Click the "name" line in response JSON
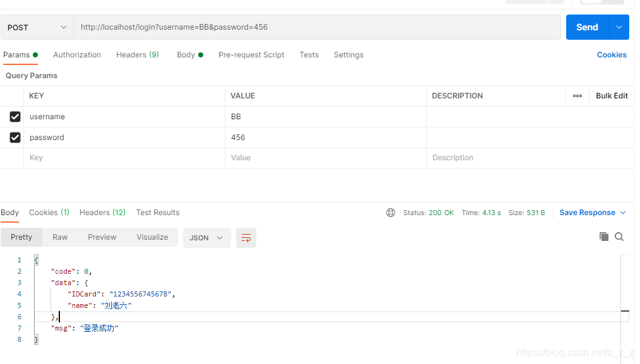 pos(100,305)
